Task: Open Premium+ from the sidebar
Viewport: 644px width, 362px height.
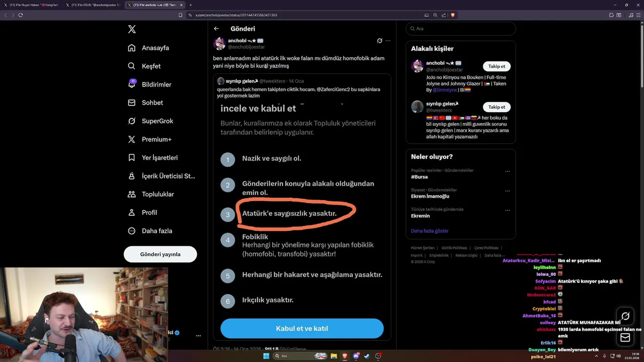Action: [149, 139]
